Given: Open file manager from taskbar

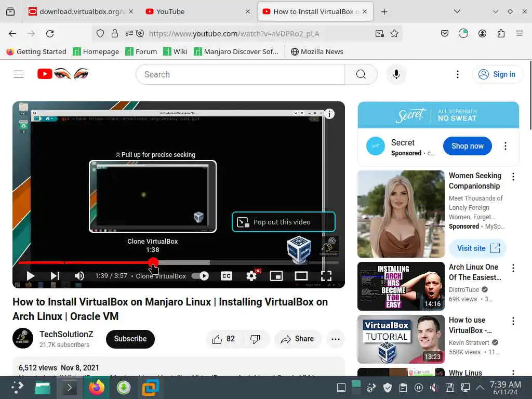Looking at the screenshot, I should pyautogui.click(x=43, y=388).
